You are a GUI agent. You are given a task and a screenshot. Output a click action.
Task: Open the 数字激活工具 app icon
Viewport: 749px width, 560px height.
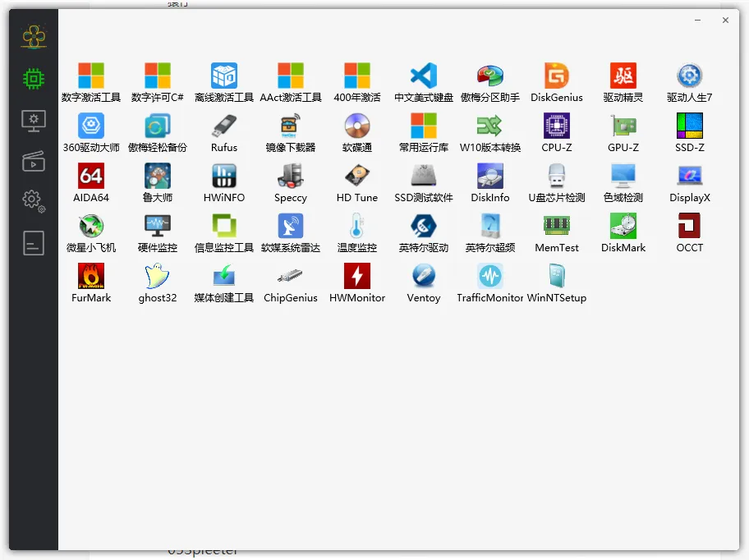click(x=91, y=76)
